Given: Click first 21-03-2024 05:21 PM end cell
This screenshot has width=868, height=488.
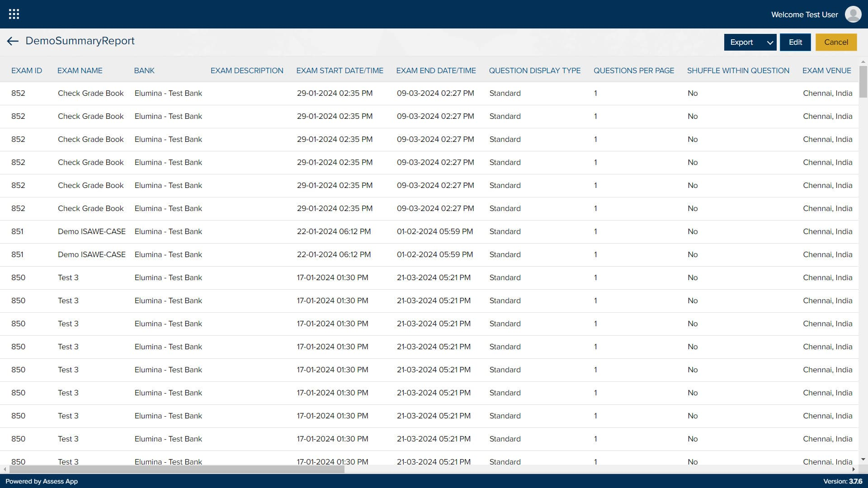Looking at the screenshot, I should (434, 277).
